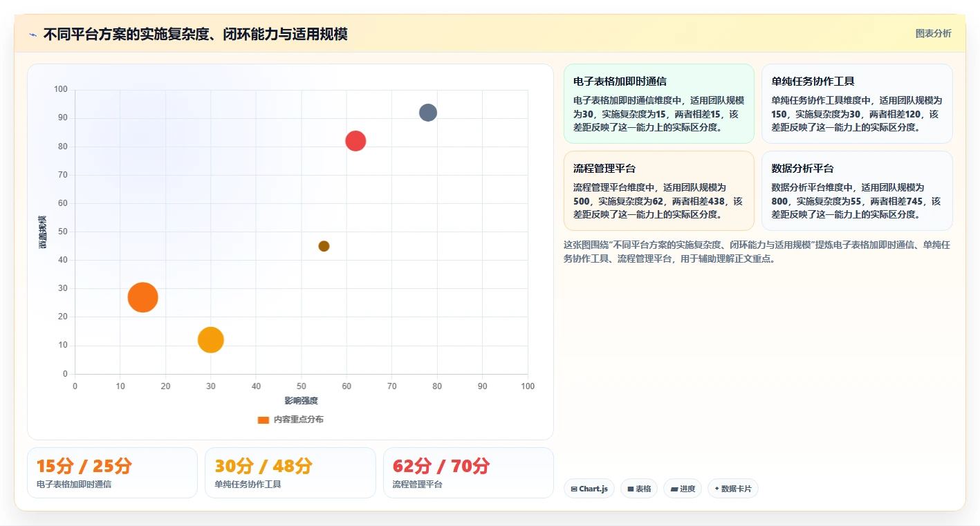Toggle the 内容重点分布 legend entry
980x526 pixels.
click(x=290, y=420)
